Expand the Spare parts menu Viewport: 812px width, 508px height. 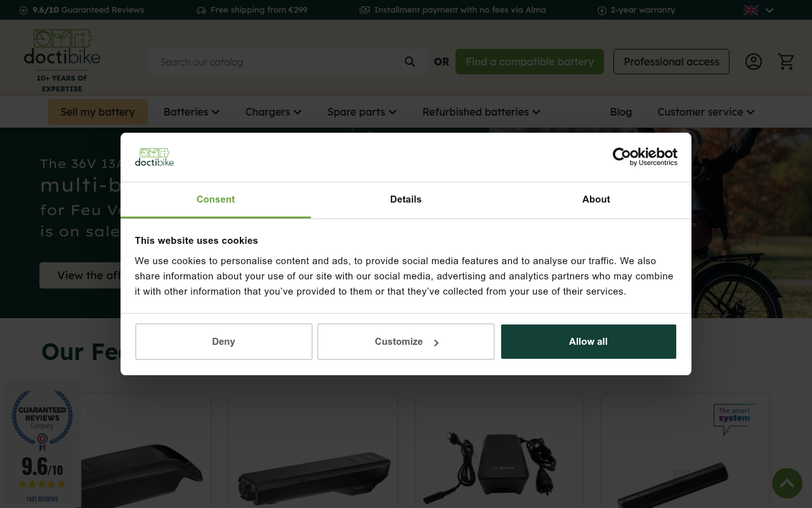pos(362,112)
